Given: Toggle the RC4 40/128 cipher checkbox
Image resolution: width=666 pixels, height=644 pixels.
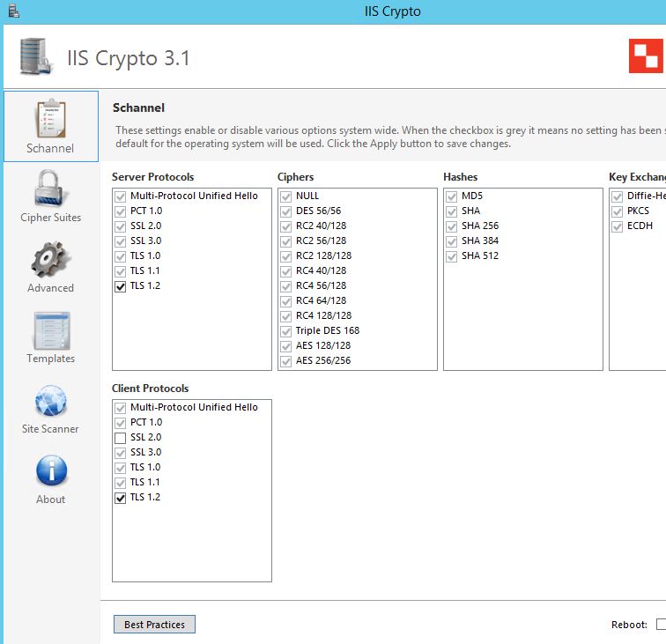Looking at the screenshot, I should [285, 271].
